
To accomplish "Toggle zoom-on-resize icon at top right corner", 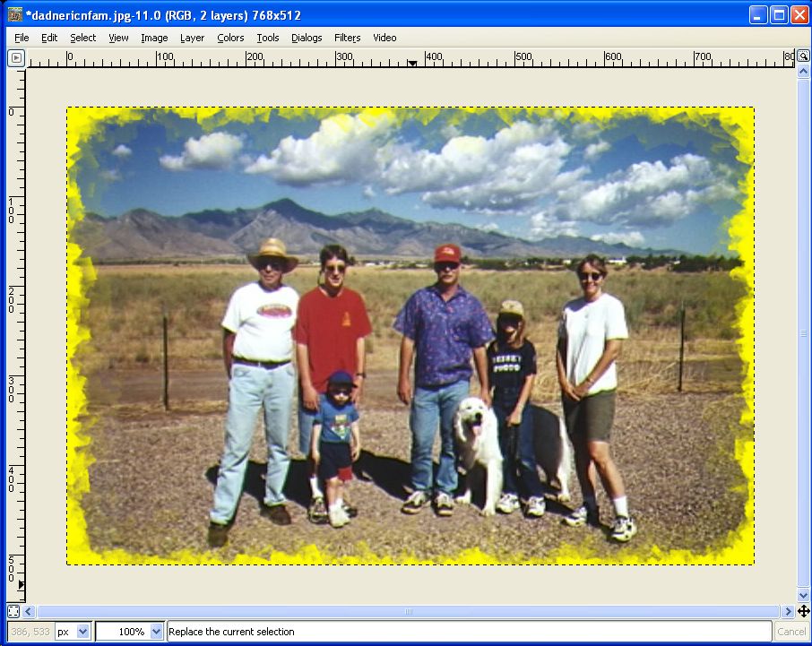I will (803, 56).
